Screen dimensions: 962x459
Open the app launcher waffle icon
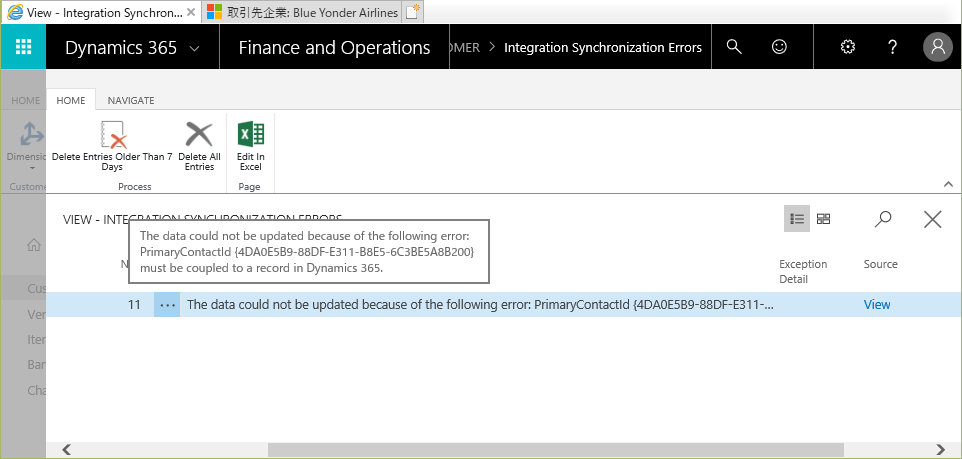point(23,47)
